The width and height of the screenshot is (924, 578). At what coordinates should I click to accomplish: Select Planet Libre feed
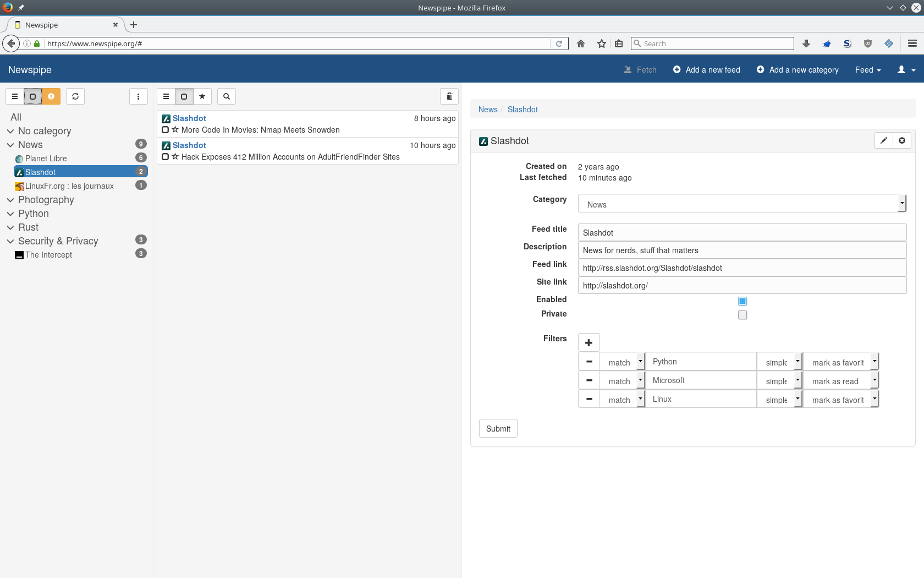coord(46,159)
